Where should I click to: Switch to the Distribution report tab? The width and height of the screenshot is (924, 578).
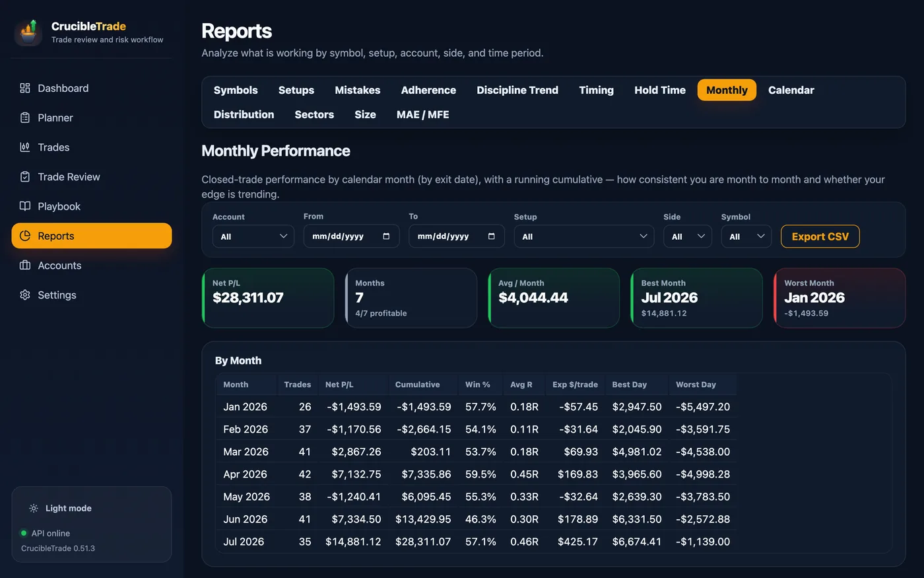244,114
